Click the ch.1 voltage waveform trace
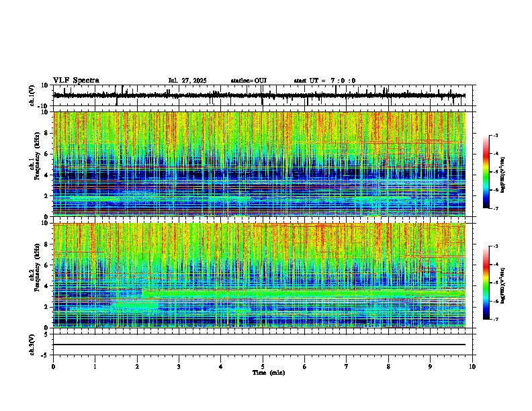Image resolution: width=532 pixels, height=411 pixels. click(x=259, y=95)
